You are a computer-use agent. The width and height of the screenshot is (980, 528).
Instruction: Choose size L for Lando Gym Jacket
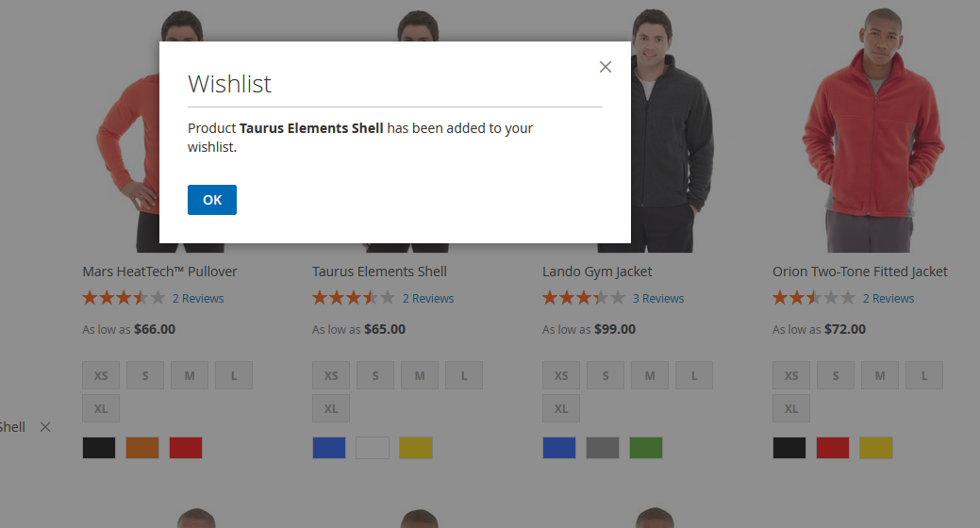tap(694, 375)
